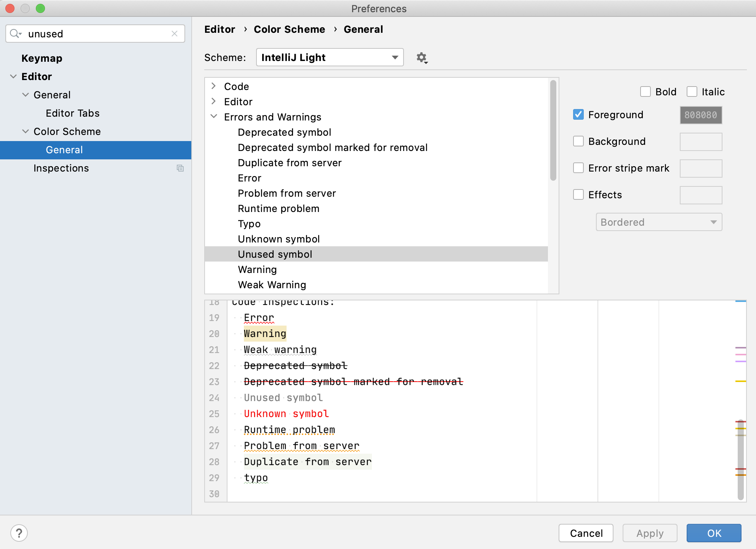756x549 pixels.
Task: Navigate to Editor via the breadcrumb
Action: pos(219,29)
